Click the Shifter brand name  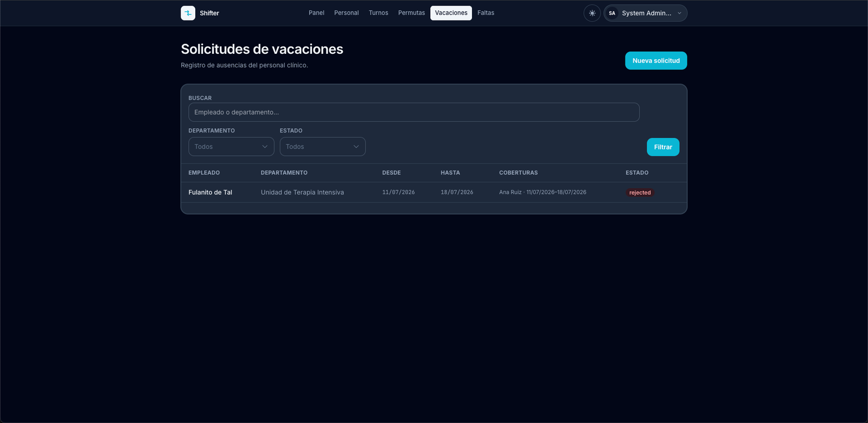[209, 13]
